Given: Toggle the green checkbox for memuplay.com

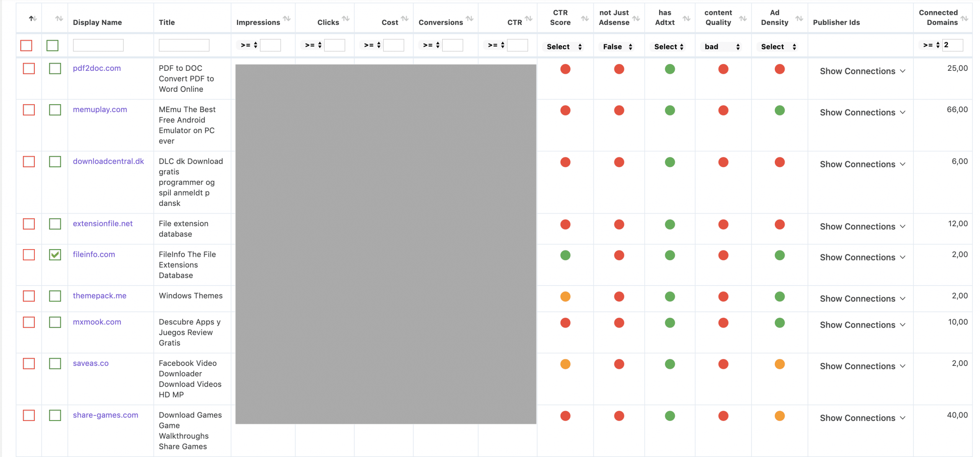Looking at the screenshot, I should [54, 109].
